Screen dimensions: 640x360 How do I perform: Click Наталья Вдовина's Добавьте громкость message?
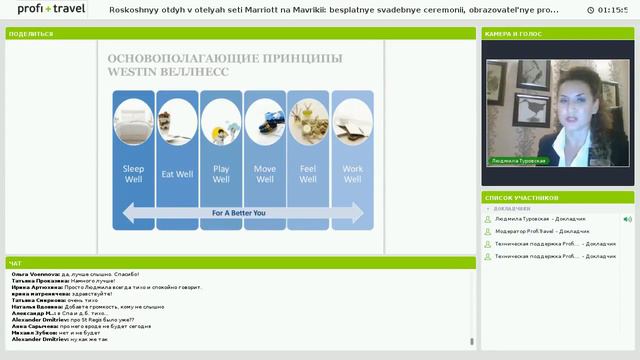pos(88,307)
